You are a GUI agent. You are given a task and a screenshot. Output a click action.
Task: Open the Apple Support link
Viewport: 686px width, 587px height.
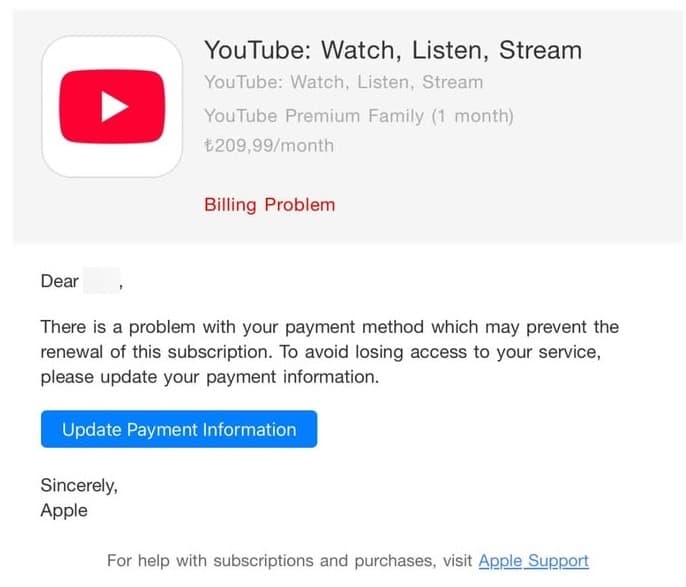(533, 560)
